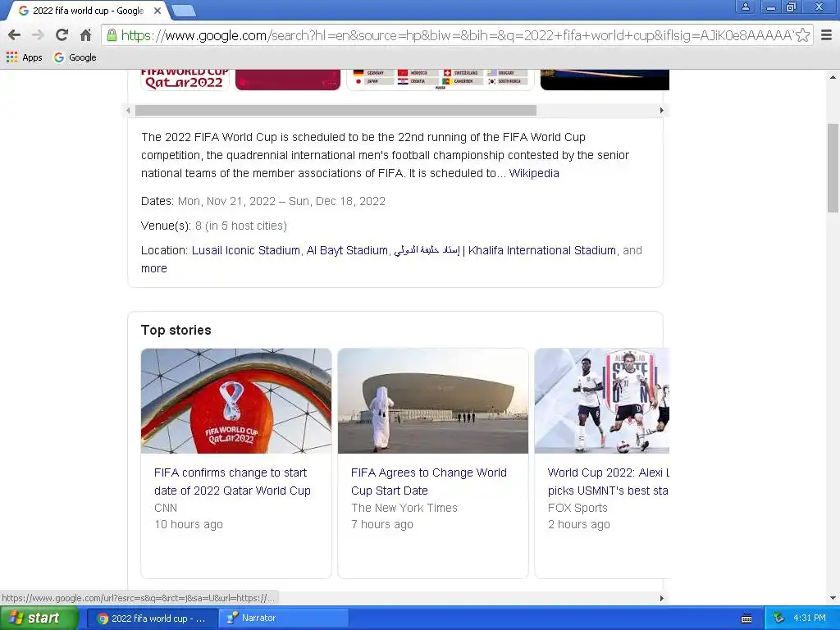Bookmark this page with the star icon

point(802,35)
